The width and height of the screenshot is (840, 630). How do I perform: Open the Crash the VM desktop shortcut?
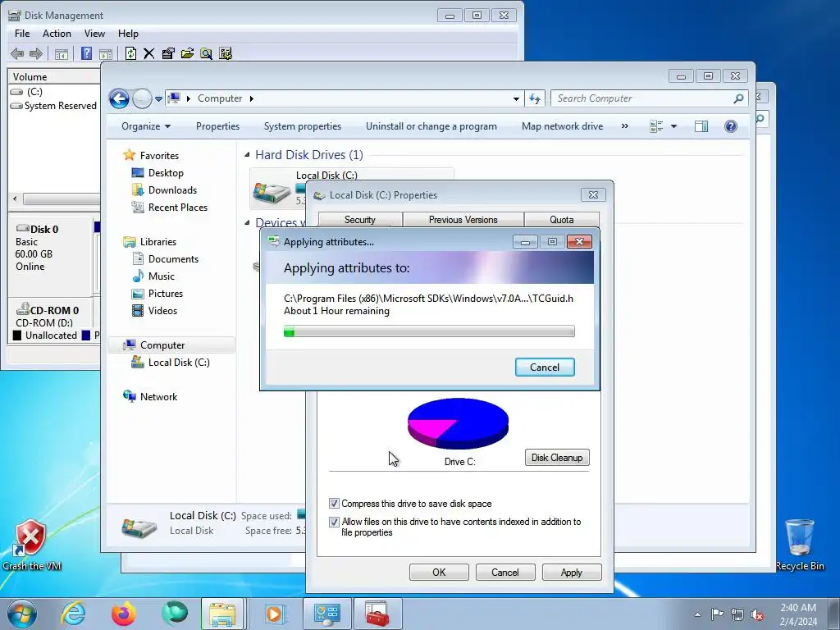pos(31,545)
